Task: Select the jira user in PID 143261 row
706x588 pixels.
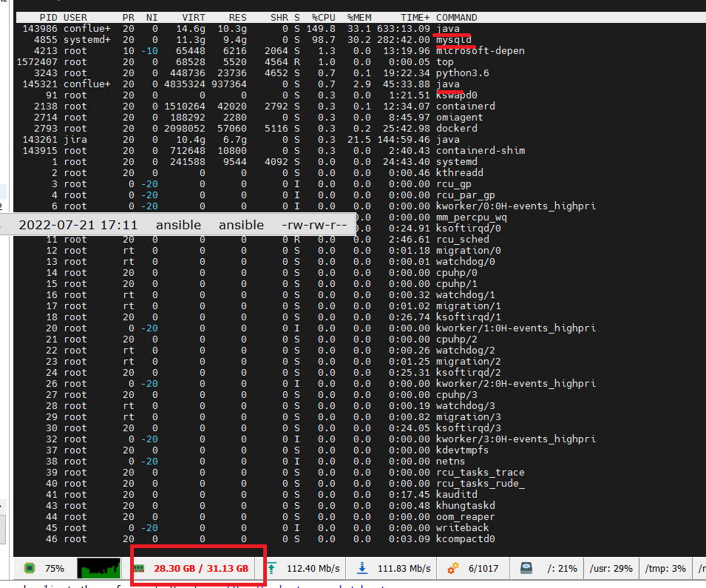Action: 75,140
